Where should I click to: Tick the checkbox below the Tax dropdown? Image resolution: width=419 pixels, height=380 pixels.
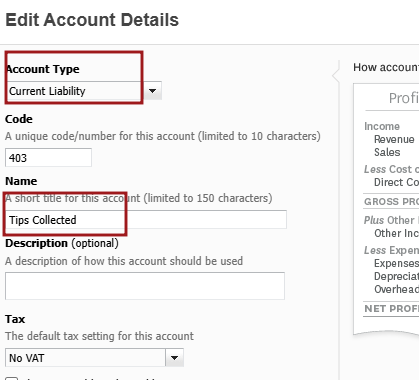12,378
